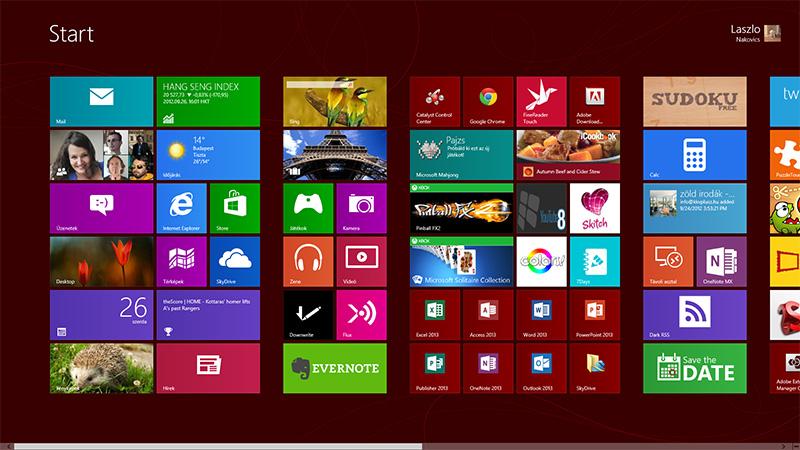
Task: Open the 7Days notebook tile
Action: 595,262
